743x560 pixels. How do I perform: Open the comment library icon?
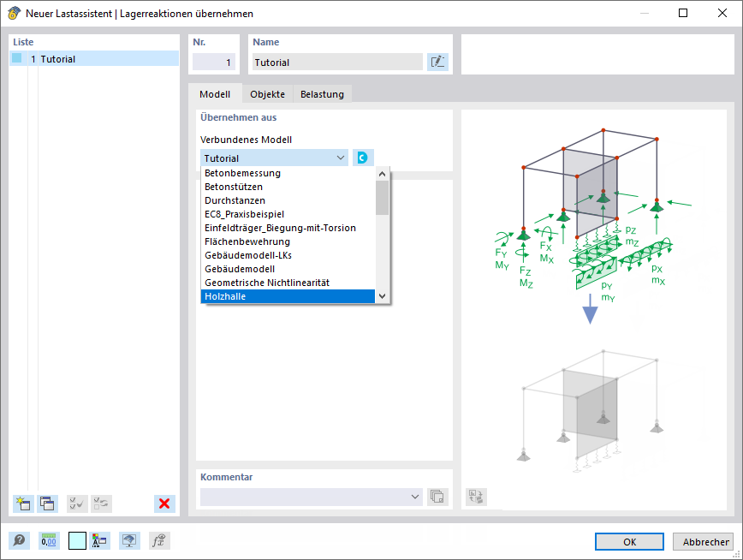click(x=437, y=497)
